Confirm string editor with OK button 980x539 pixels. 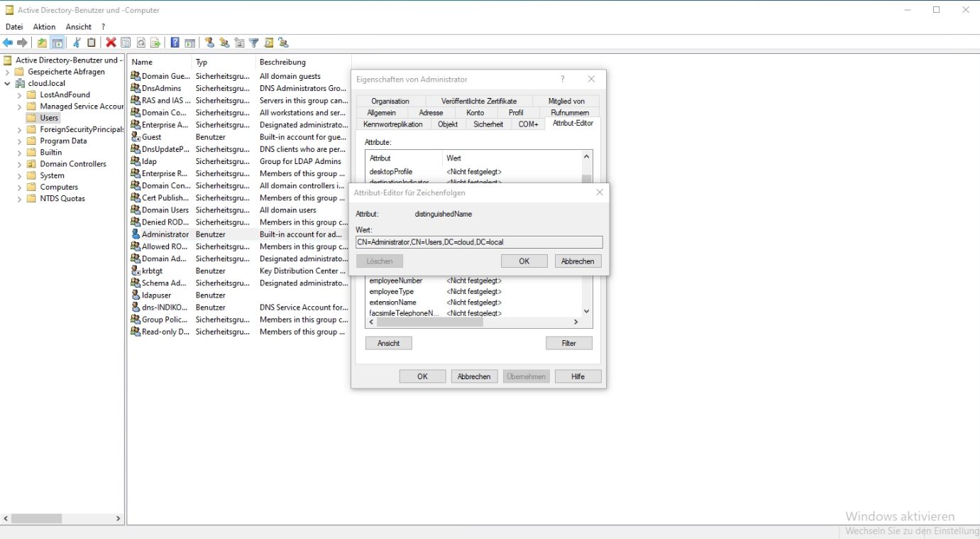pos(524,261)
